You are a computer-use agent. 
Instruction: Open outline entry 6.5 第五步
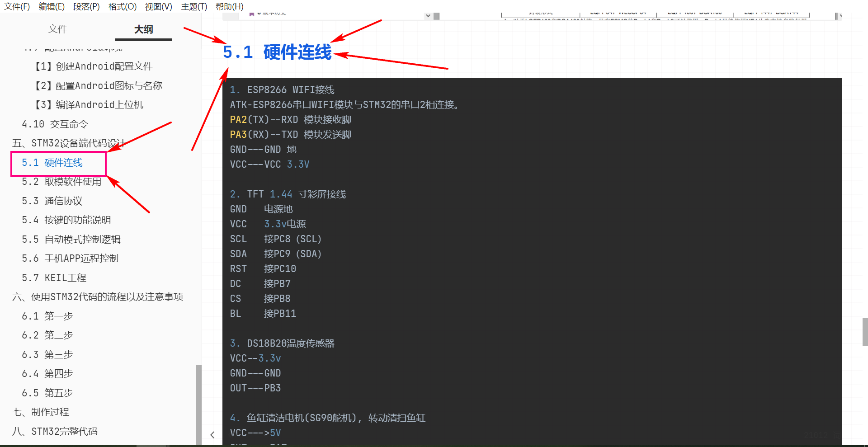click(x=47, y=393)
